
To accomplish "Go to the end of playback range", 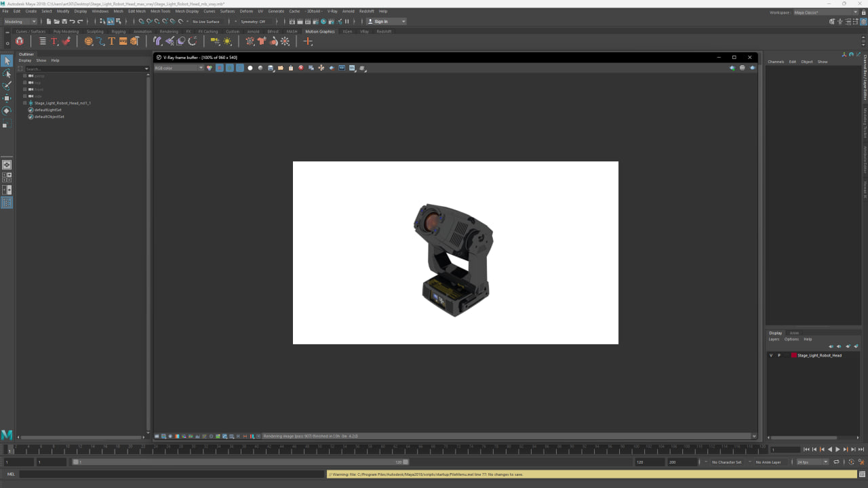I will (x=861, y=449).
